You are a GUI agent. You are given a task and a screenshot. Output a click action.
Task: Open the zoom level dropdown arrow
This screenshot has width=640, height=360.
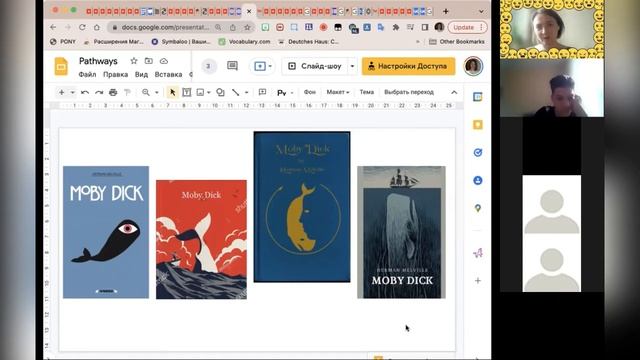pos(156,93)
